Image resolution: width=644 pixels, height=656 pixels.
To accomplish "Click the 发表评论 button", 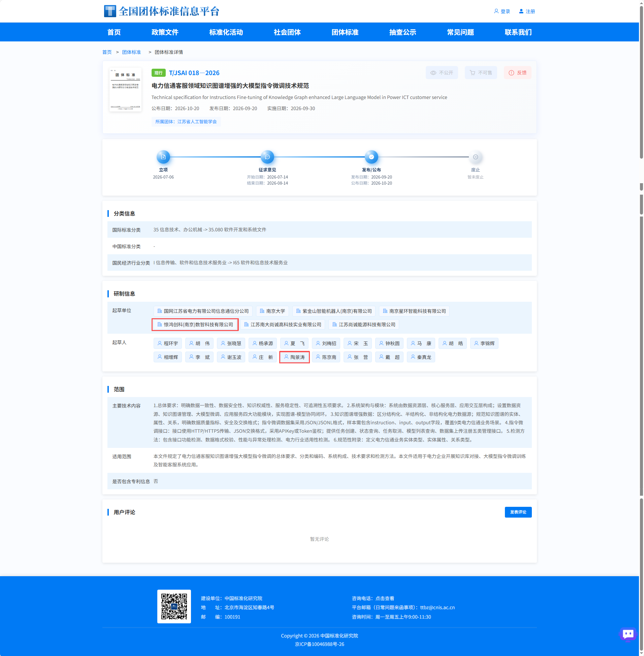I will pos(518,512).
